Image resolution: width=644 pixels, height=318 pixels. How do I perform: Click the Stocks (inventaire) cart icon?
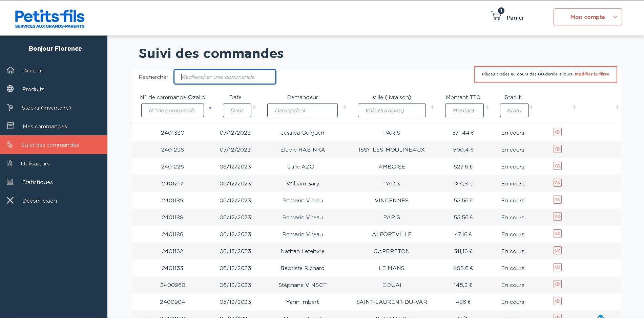click(10, 108)
